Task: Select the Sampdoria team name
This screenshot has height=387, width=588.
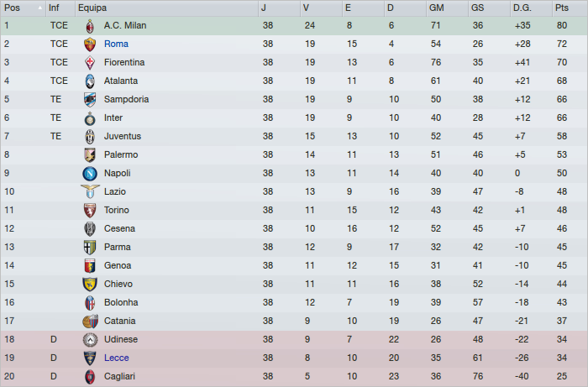Action: (x=126, y=99)
